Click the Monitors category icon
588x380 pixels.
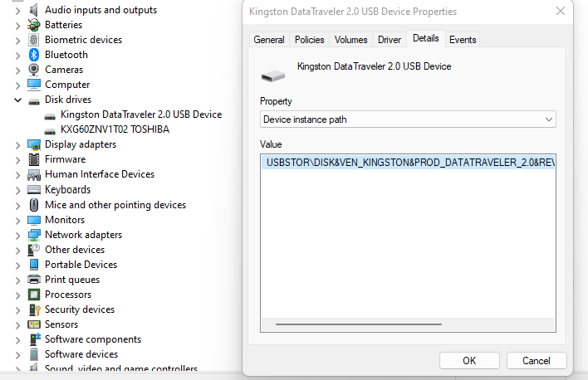click(x=34, y=220)
